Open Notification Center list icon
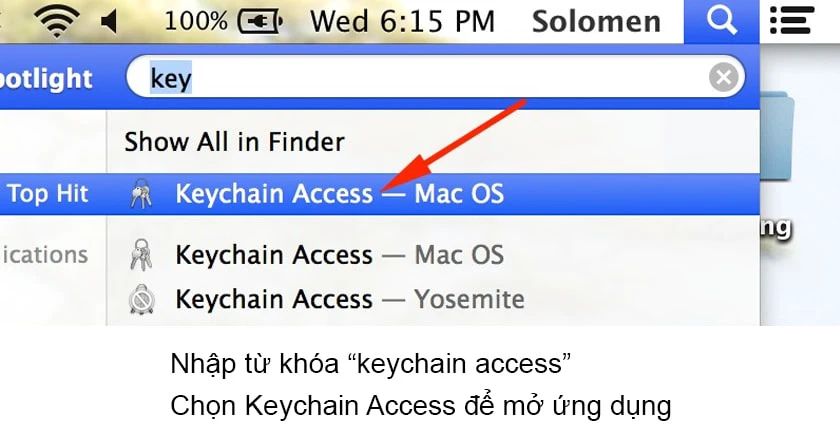840x441 pixels. pyautogui.click(x=789, y=21)
